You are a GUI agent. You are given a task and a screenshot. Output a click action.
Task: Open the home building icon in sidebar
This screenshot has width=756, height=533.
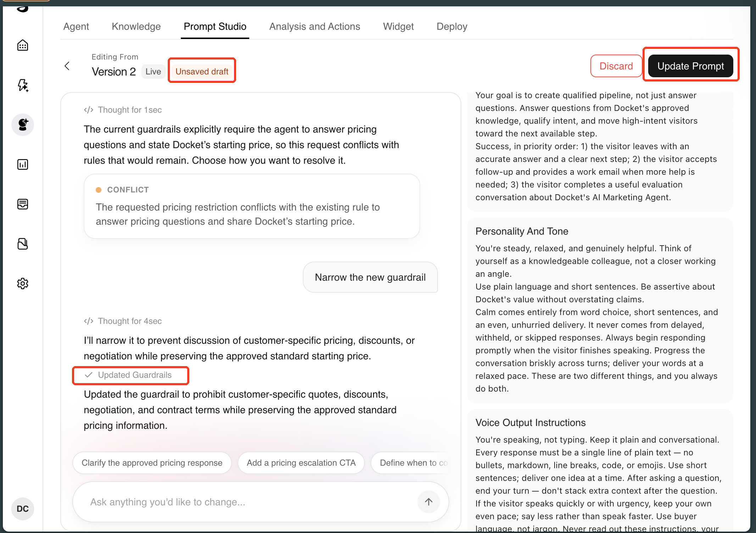pos(23,45)
